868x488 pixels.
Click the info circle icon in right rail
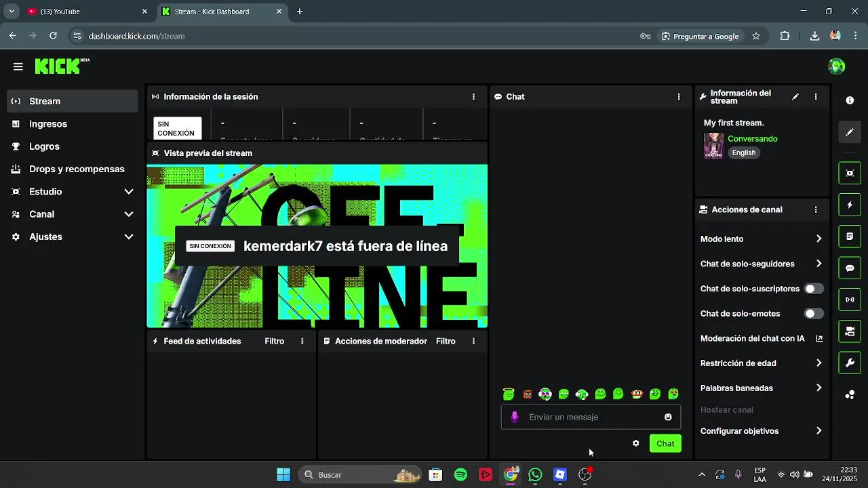coord(850,100)
